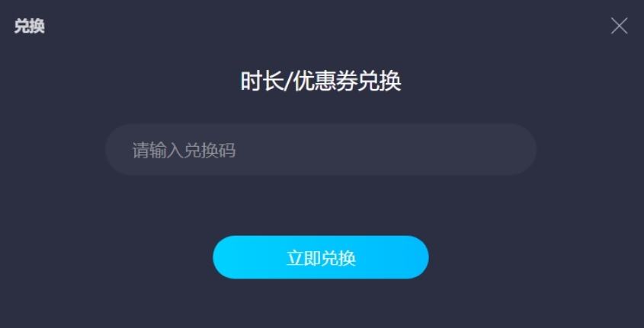Click the 请输入兑换码 input field
The width and height of the screenshot is (644, 328).
coord(321,150)
